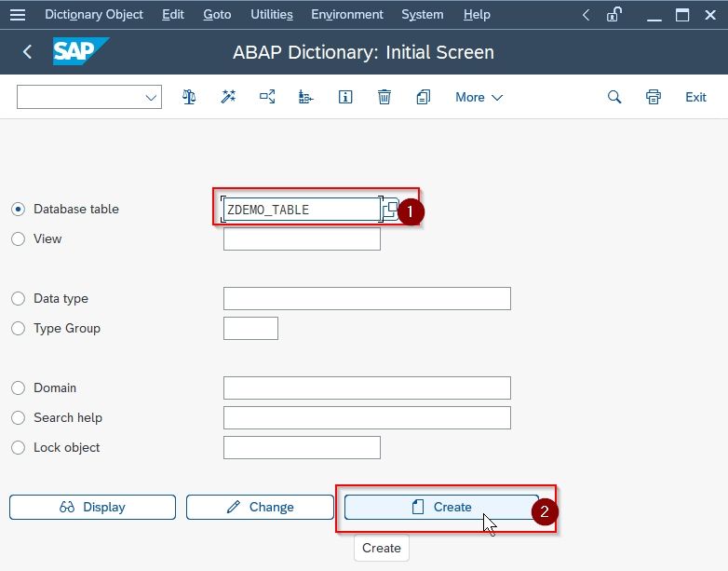
Task: Click the Copy toolbar icon
Action: pos(423,97)
